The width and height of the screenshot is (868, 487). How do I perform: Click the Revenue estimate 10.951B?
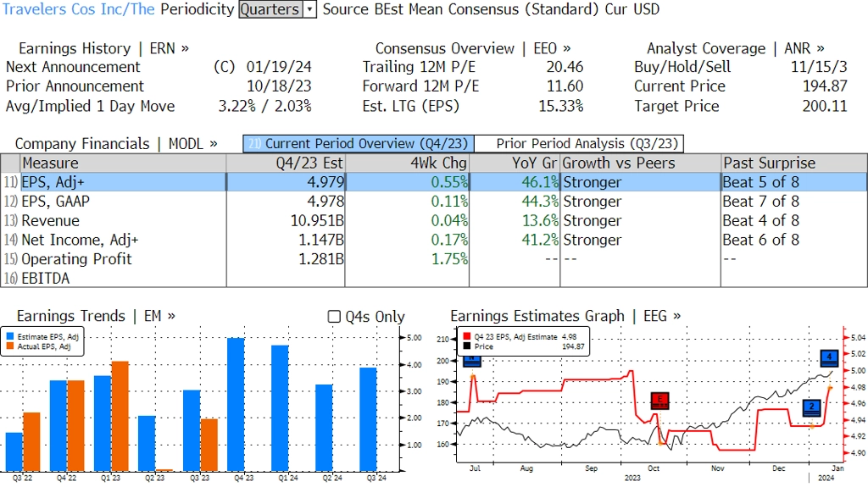pyautogui.click(x=317, y=221)
